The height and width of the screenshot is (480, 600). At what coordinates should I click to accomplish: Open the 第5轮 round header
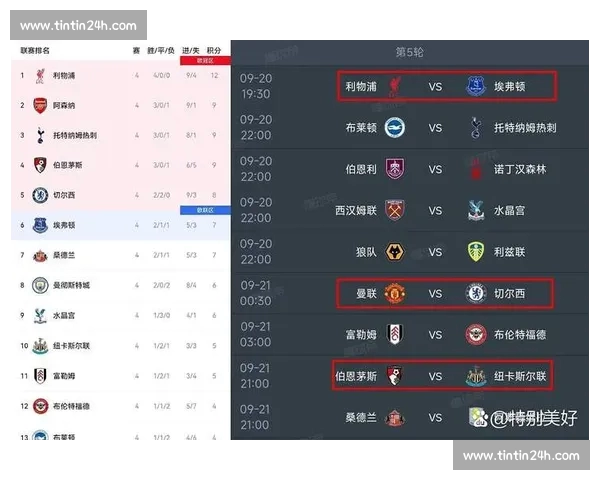click(x=409, y=52)
